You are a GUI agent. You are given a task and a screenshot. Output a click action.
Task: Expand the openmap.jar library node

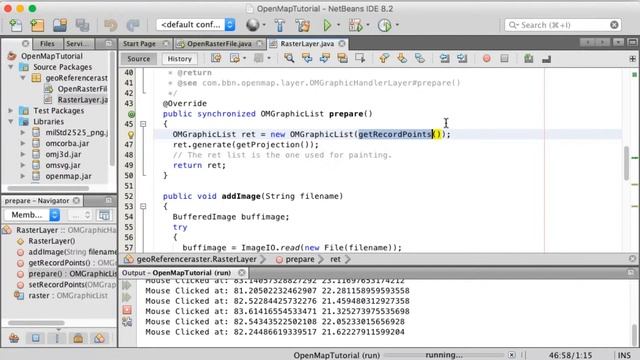23,176
